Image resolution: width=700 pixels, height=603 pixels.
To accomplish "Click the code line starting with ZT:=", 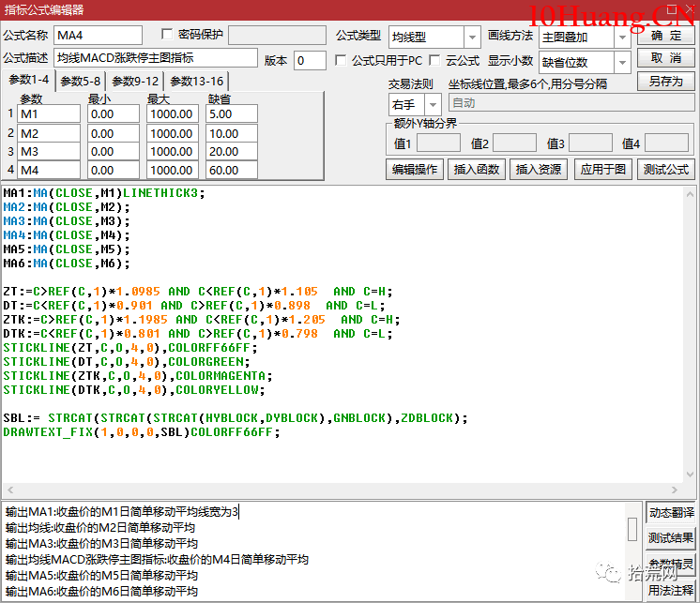I will 197,292.
